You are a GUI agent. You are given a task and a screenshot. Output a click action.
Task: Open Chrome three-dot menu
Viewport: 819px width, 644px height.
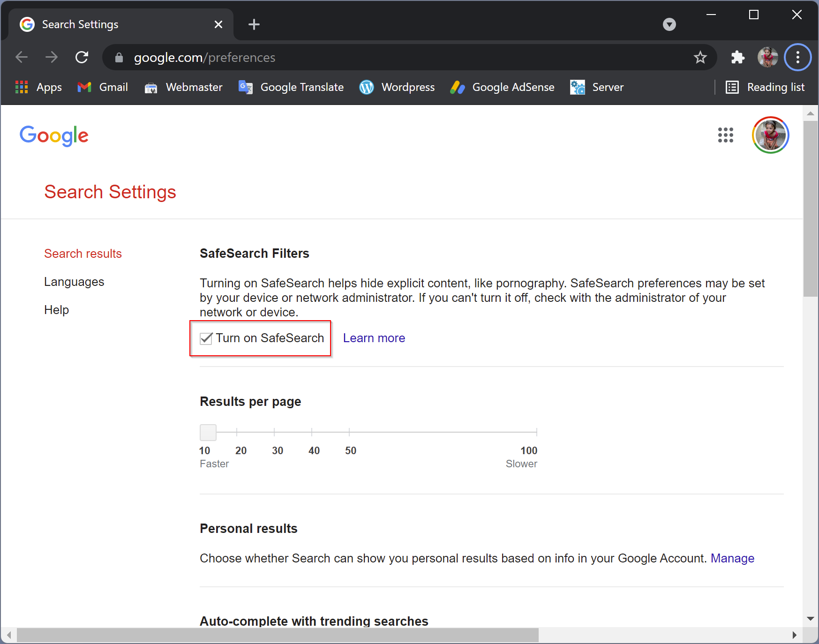pyautogui.click(x=797, y=57)
